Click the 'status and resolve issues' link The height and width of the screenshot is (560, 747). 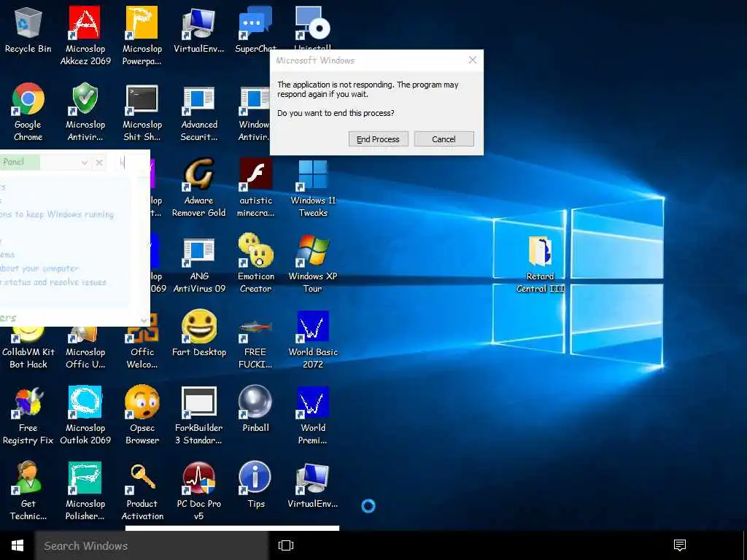[x=55, y=282]
